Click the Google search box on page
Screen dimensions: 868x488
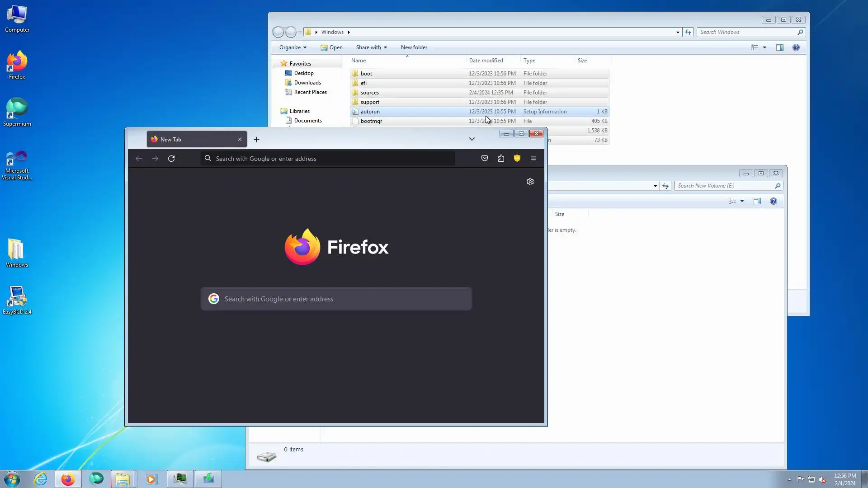click(336, 299)
